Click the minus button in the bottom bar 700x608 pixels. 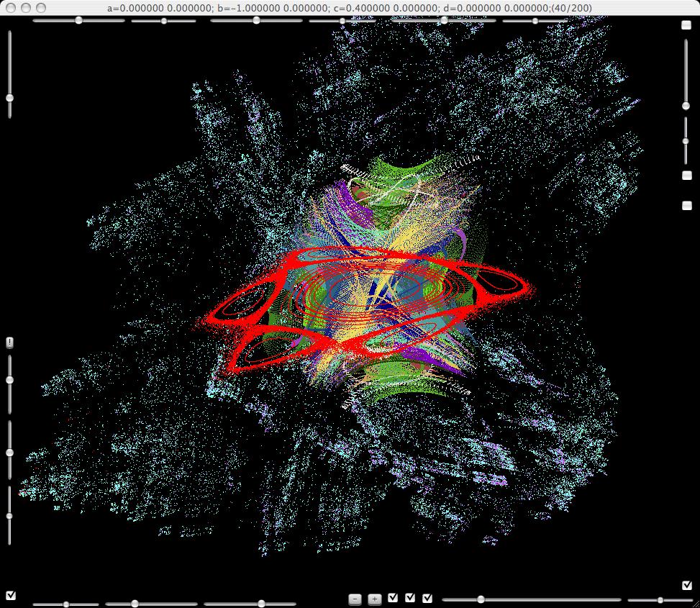[355, 599]
